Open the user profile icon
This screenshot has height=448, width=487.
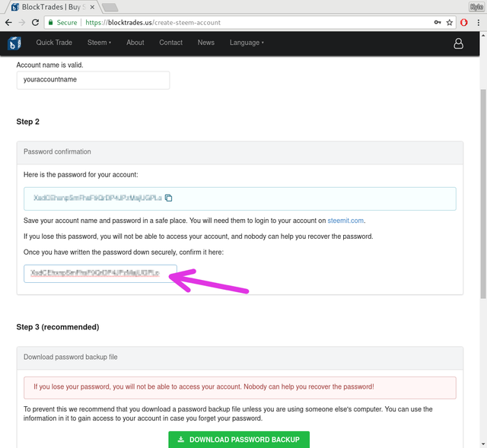[x=458, y=43]
